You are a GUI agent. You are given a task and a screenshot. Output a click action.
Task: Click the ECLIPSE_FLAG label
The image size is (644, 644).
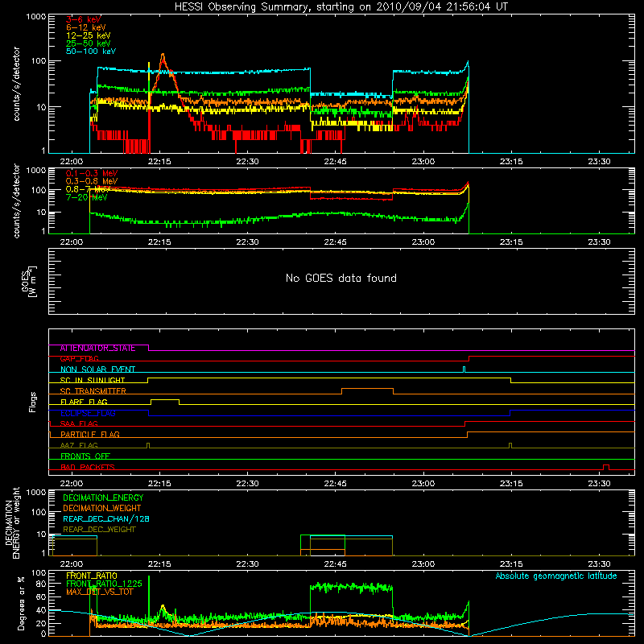(x=88, y=413)
